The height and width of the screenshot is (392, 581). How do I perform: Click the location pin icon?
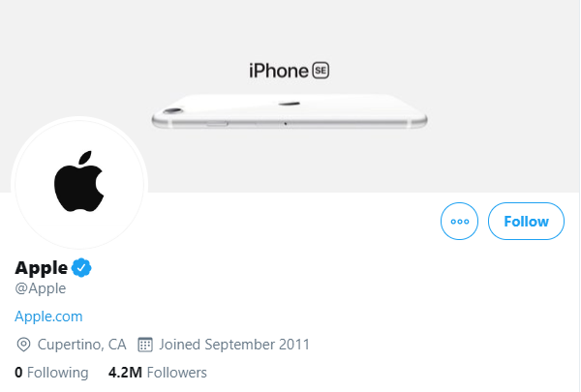click(x=23, y=345)
